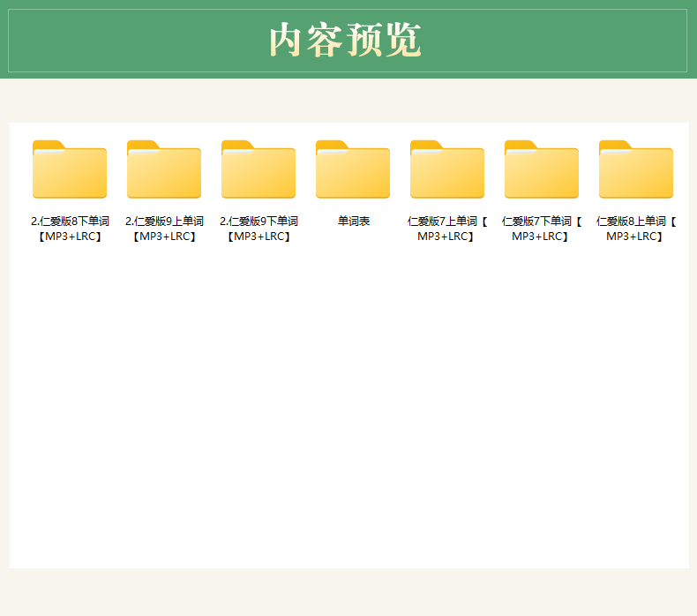Open the 2.仁爱版8下单词 folder icon
Screen dimensions: 697x616
pyautogui.click(x=70, y=169)
